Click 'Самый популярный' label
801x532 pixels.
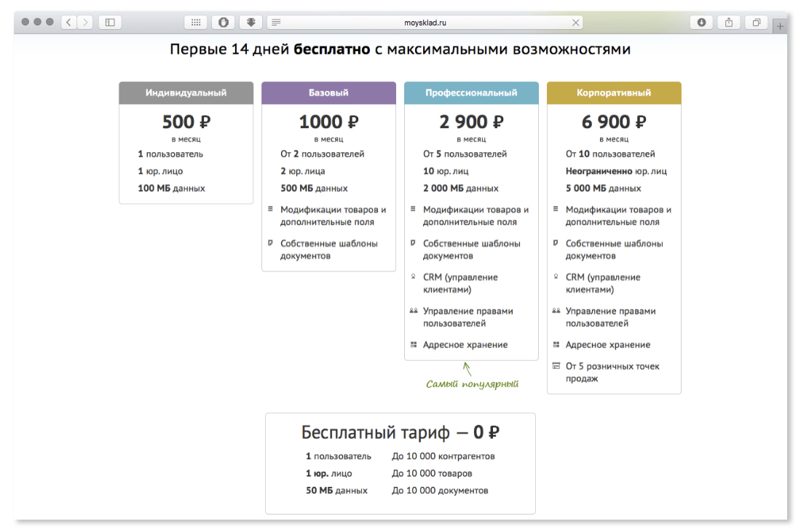tap(472, 384)
